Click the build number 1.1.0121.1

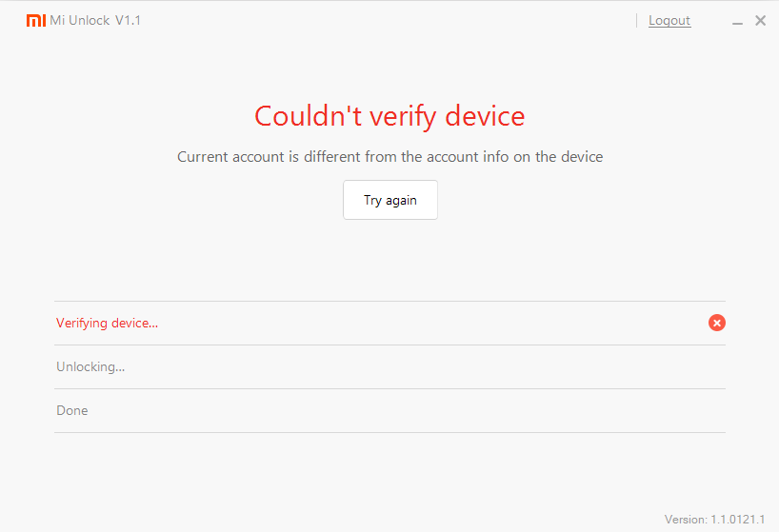738,519
